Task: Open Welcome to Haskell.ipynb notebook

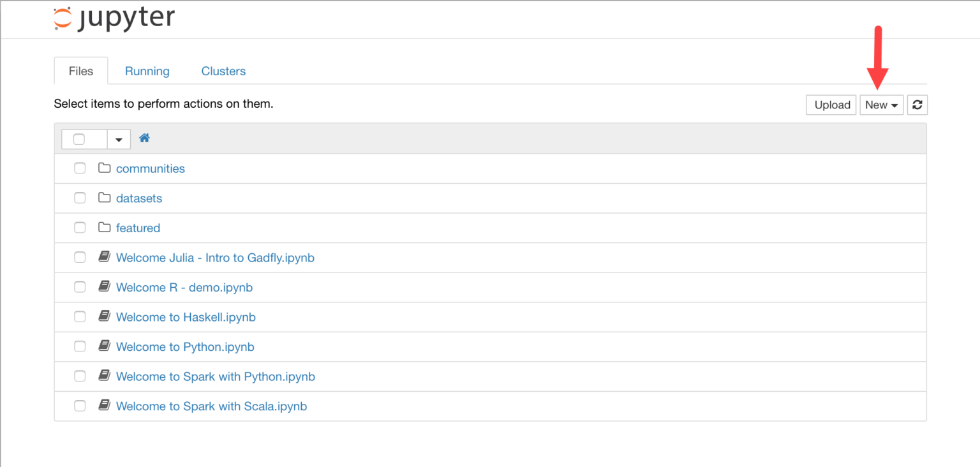Action: coord(186,317)
